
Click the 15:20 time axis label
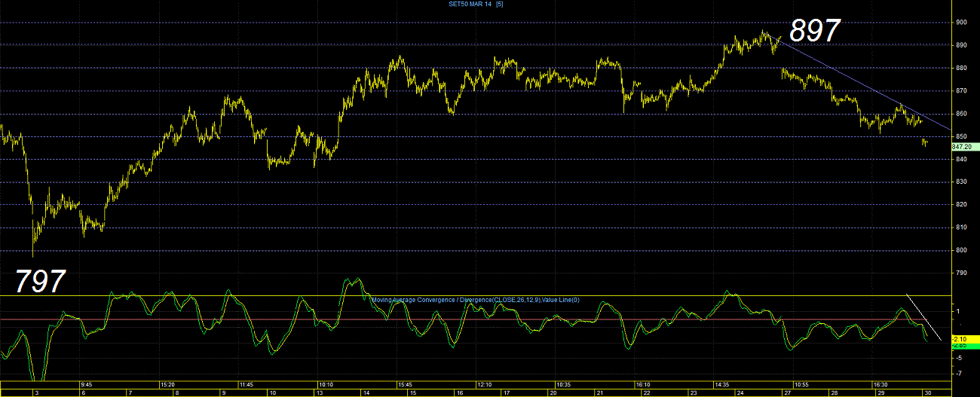point(167,384)
